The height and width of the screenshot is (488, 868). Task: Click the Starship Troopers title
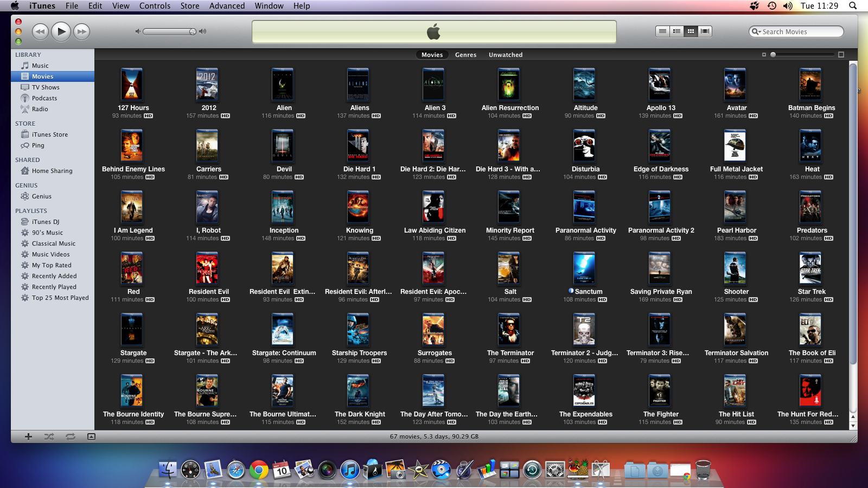[359, 353]
